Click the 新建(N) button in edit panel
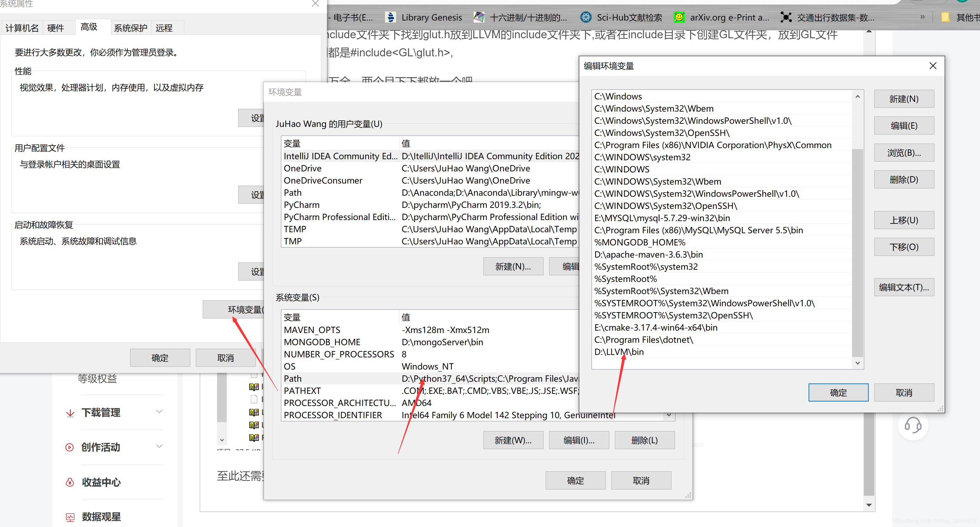Image resolution: width=980 pixels, height=527 pixels. (x=904, y=99)
